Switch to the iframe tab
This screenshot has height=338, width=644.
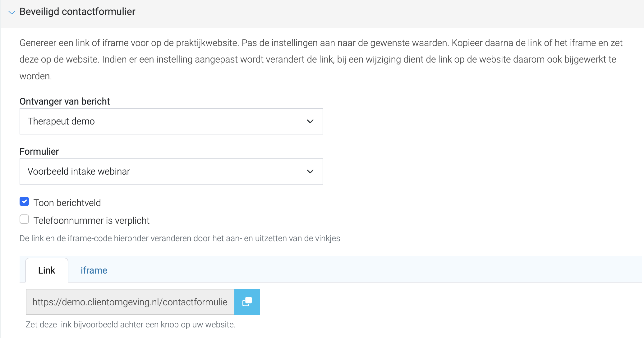(94, 270)
